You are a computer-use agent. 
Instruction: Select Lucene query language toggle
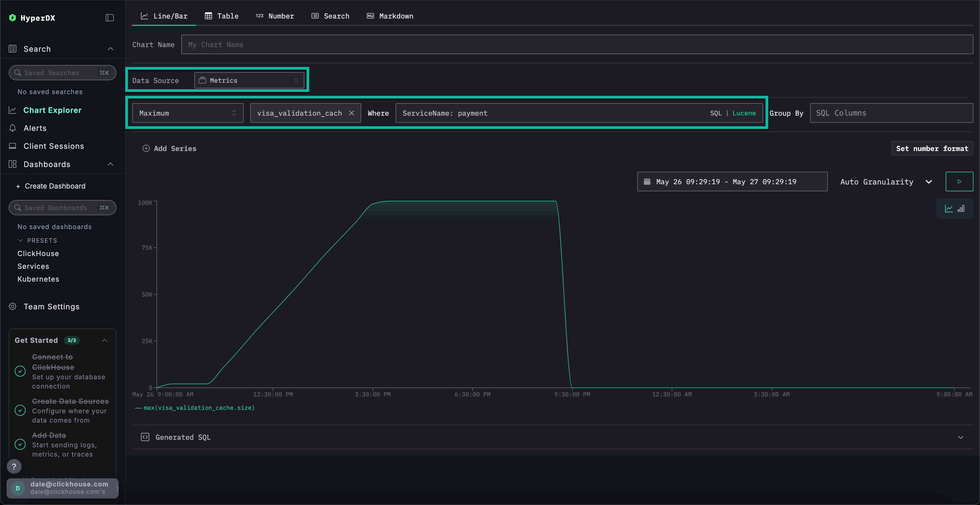(x=744, y=113)
